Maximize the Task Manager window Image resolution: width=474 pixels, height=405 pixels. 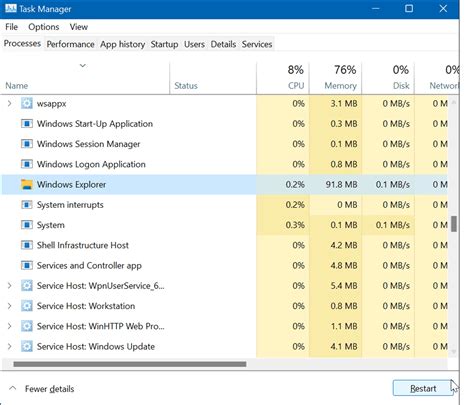409,9
